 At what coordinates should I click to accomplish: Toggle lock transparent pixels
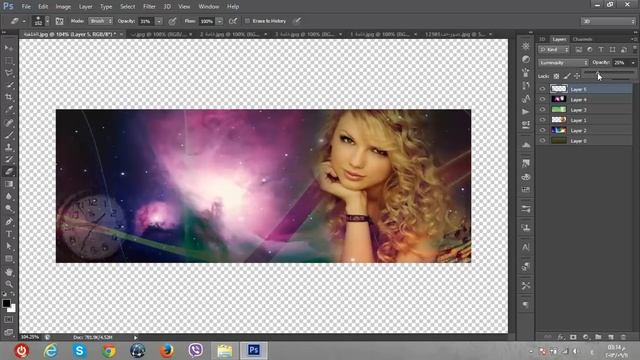point(556,76)
